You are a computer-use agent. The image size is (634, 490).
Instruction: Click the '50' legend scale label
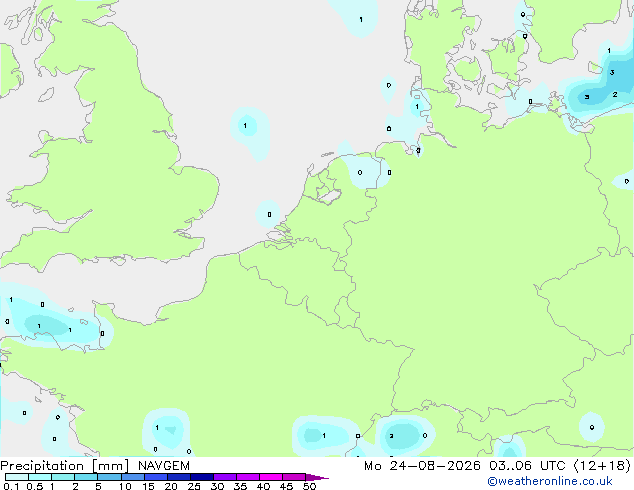309,486
